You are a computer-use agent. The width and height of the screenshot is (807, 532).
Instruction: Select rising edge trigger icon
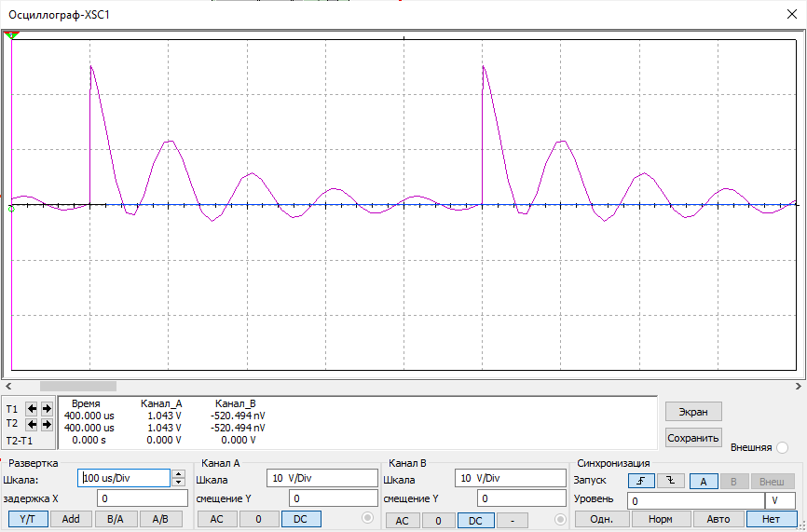tap(641, 481)
